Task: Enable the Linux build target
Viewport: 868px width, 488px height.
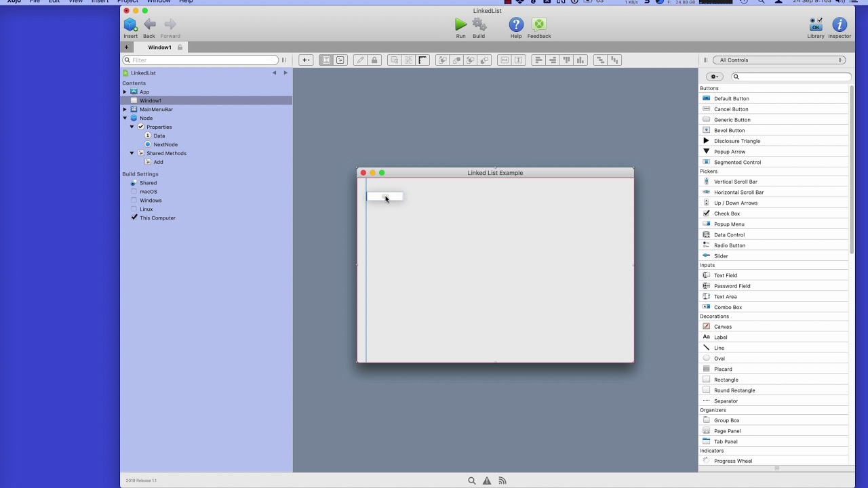Action: [x=134, y=209]
